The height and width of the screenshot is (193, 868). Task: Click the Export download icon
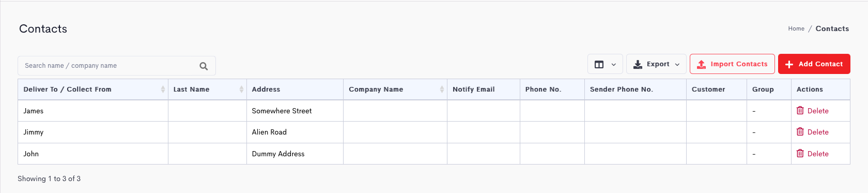pyautogui.click(x=638, y=64)
